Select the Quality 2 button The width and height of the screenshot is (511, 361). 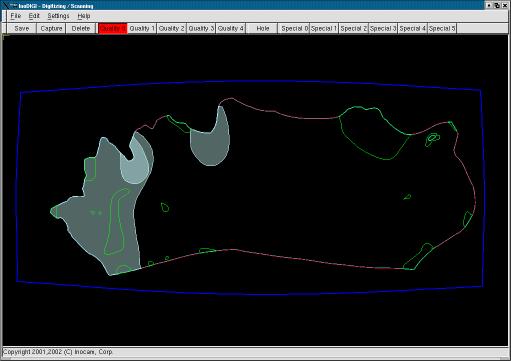pos(172,28)
